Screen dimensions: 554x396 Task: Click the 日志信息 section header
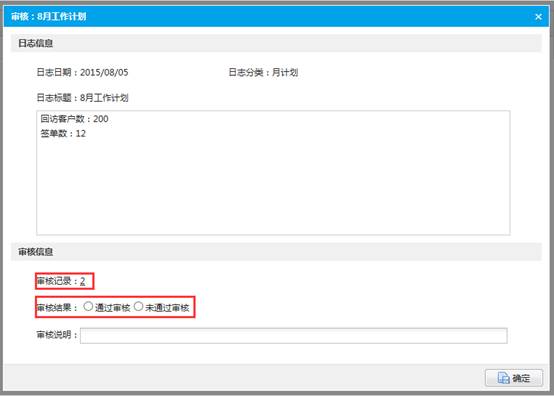click(x=276, y=43)
